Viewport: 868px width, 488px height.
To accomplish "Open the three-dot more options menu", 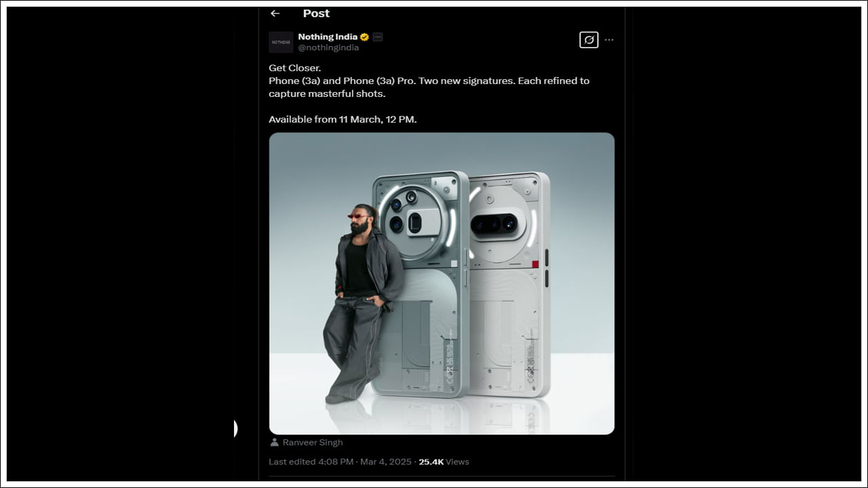I will [x=609, y=40].
